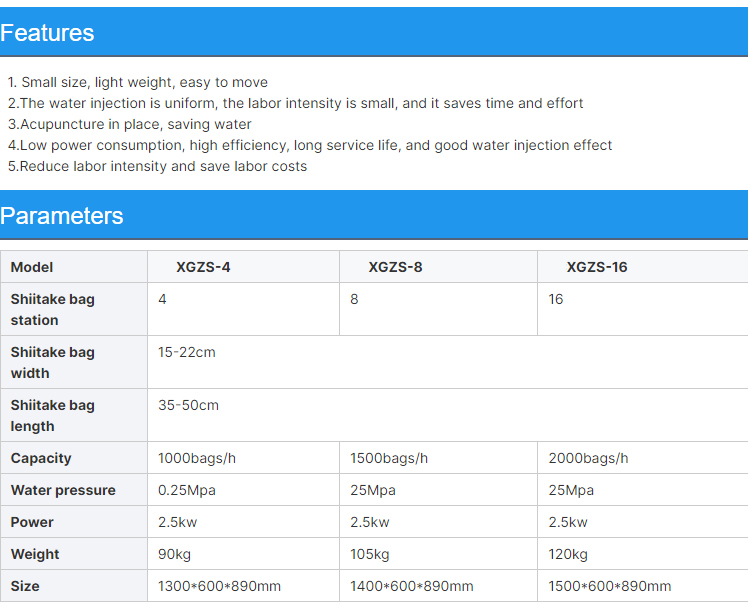748x609 pixels.
Task: Click the 2000bags/h capacity value
Action: click(x=588, y=458)
